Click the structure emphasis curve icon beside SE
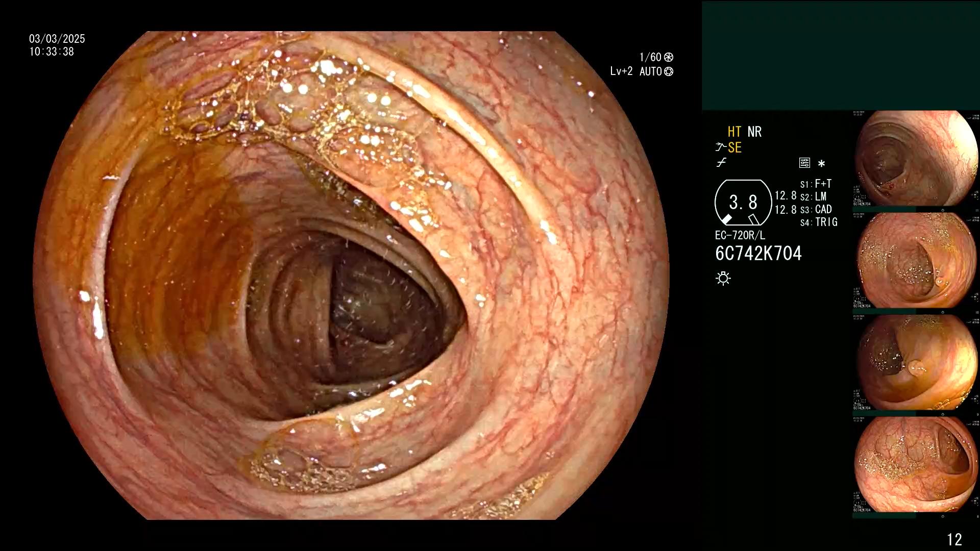980x551 pixels. (x=720, y=147)
